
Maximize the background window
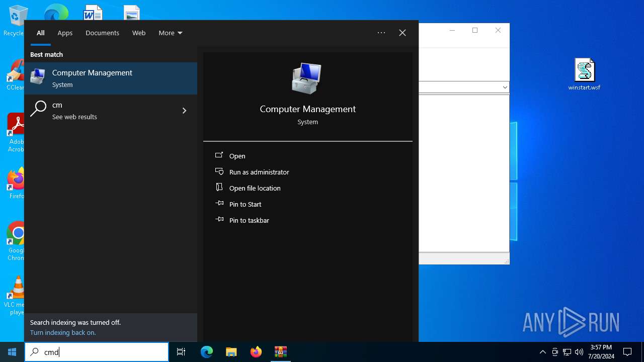pyautogui.click(x=475, y=30)
